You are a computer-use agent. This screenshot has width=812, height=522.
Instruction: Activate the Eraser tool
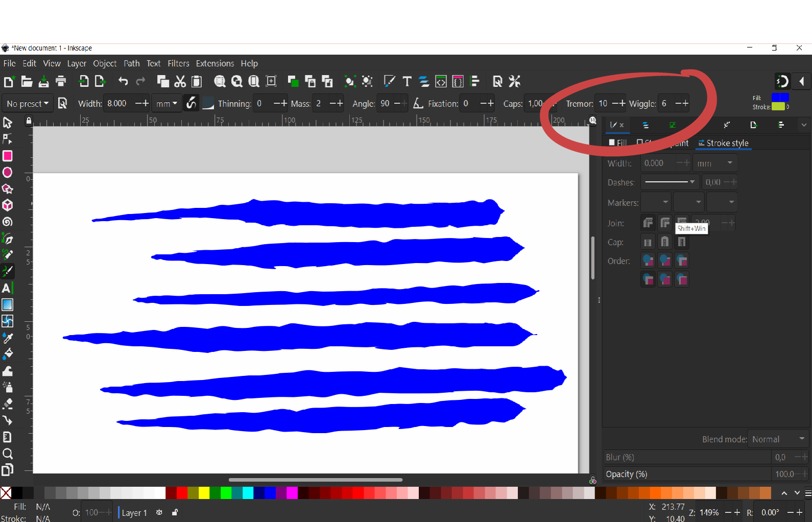pyautogui.click(x=8, y=404)
